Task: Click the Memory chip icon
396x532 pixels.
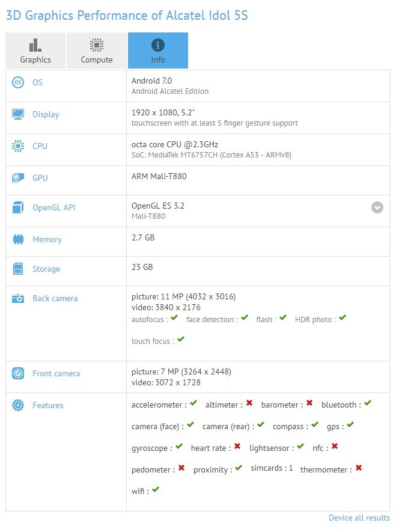Action: tap(18, 239)
